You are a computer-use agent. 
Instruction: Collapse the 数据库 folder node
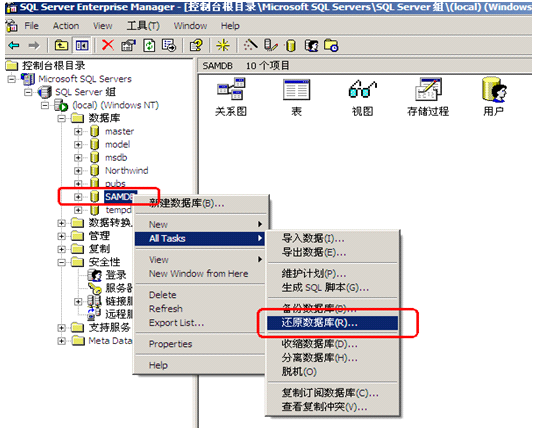pos(61,118)
